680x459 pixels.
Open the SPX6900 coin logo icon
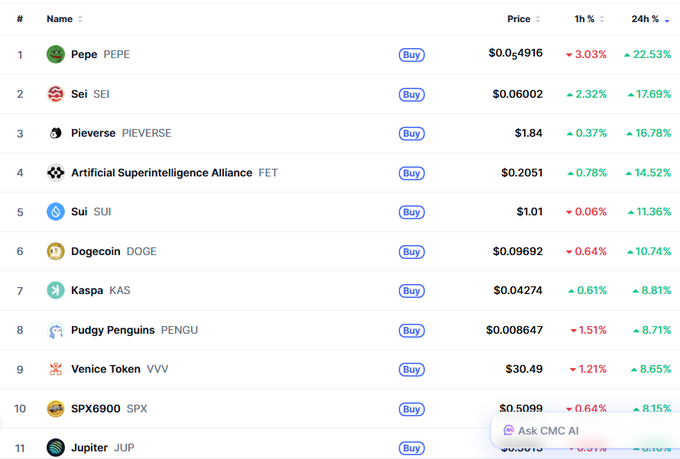56,409
